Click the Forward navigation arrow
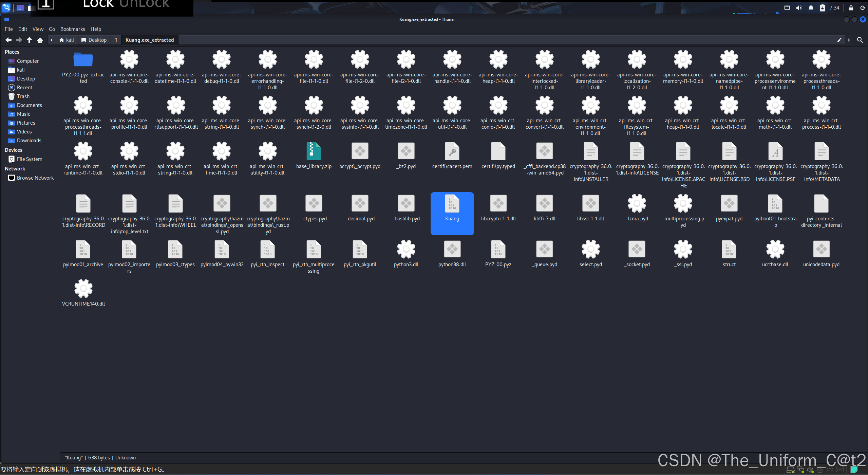Screen dimensions: 868x475 pyautogui.click(x=19, y=40)
